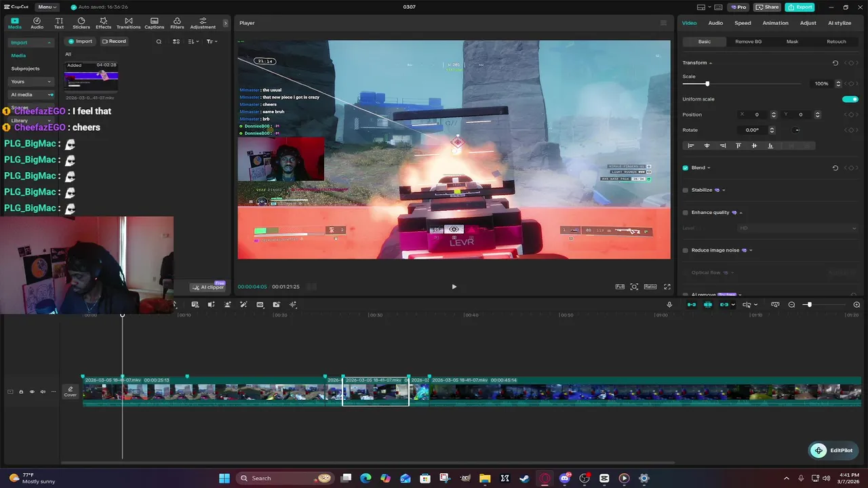Switch to the Audio properties tab
The height and width of the screenshot is (488, 868).
(715, 23)
